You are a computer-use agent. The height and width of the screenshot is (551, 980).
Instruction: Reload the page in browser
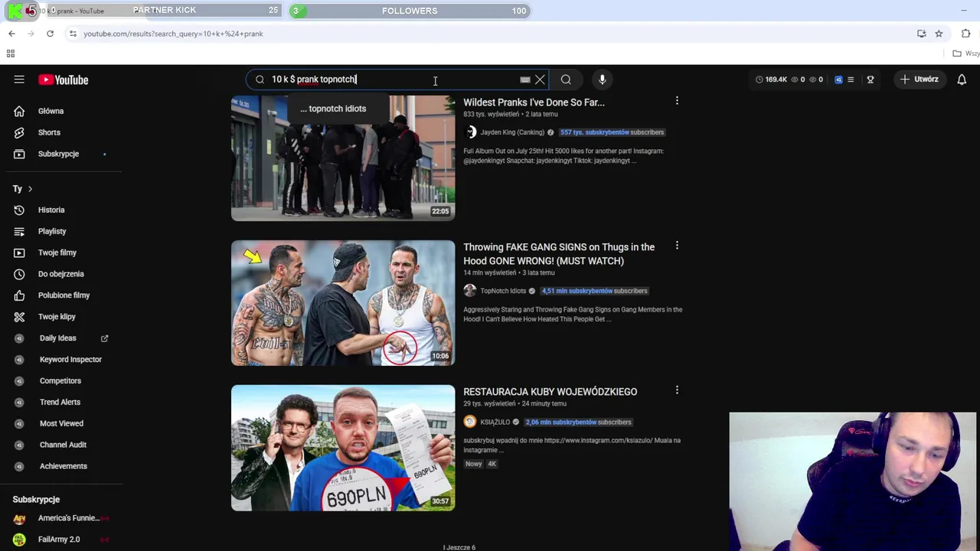tap(50, 34)
